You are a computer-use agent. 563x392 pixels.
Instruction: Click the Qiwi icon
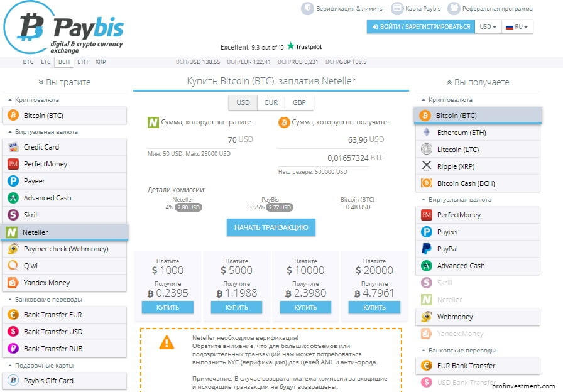pyautogui.click(x=13, y=266)
